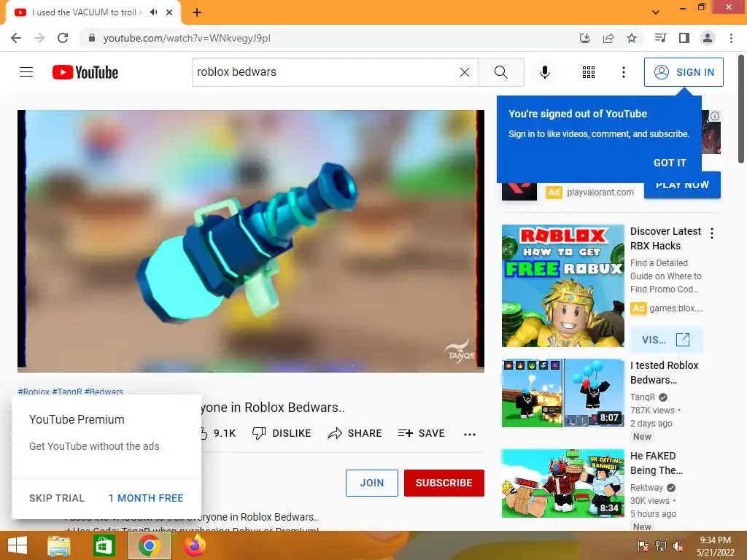Open File Explorer from taskbar

[59, 545]
